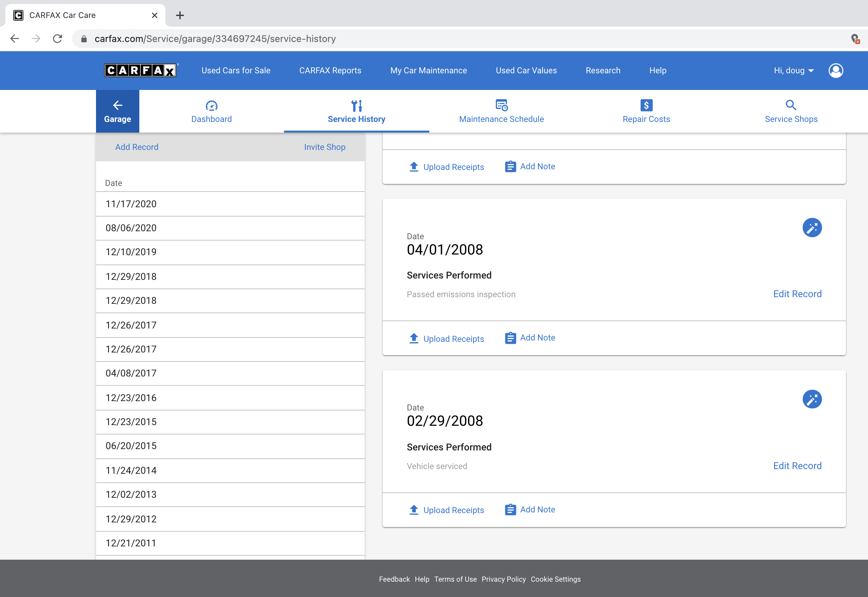Click the upload arrow icon in the topmost card
This screenshot has height=597, width=868.
[x=414, y=167]
